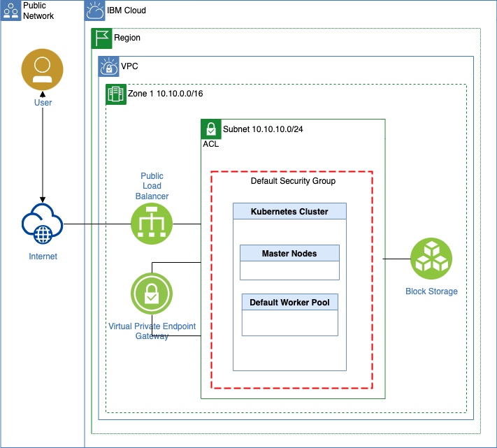
Task: Select the Default Worker Pool header
Action: pos(289,303)
